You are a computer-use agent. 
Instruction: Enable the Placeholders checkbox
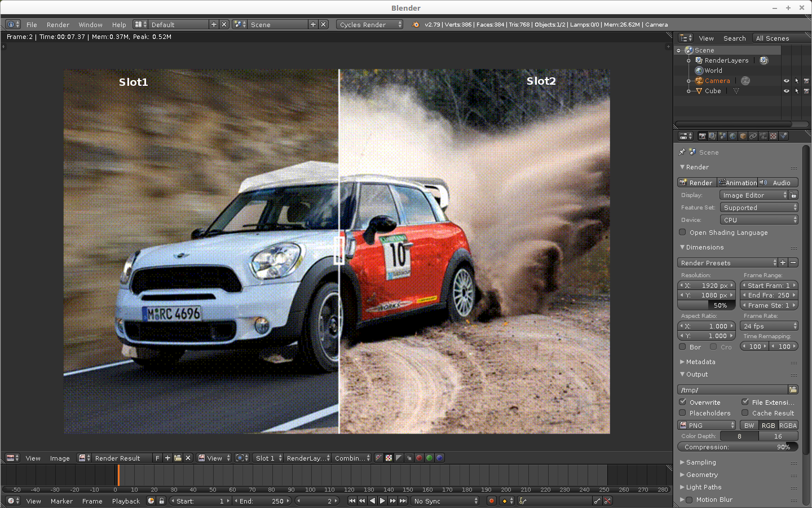tap(682, 413)
